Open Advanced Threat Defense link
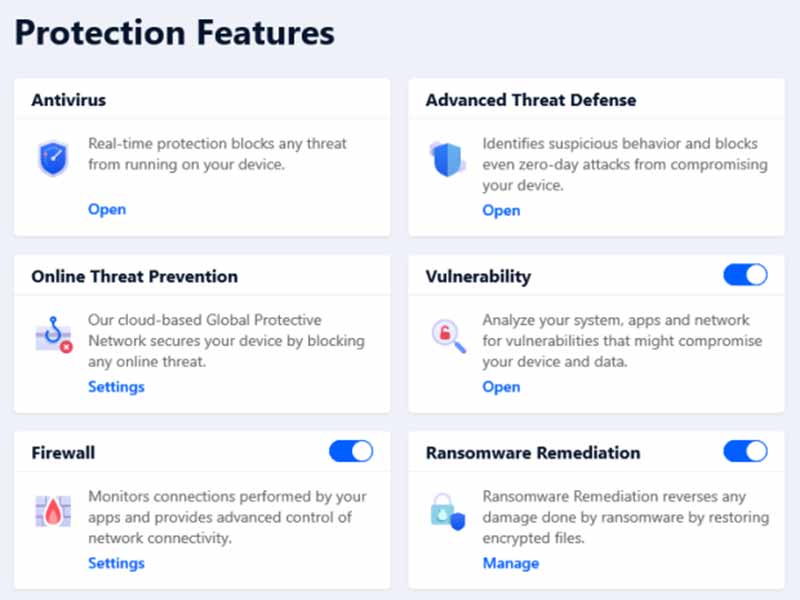 (501, 211)
